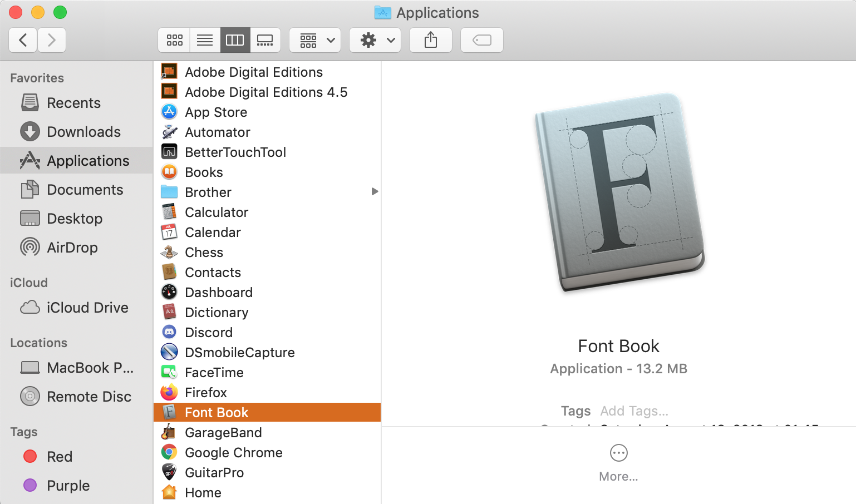The width and height of the screenshot is (856, 504).
Task: Select the Discord icon
Action: (x=169, y=332)
